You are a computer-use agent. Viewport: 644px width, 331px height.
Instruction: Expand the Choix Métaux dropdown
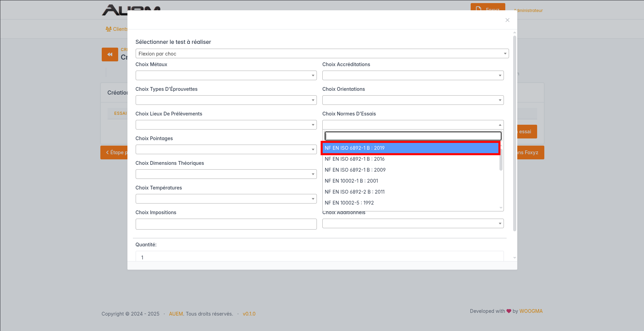click(226, 75)
